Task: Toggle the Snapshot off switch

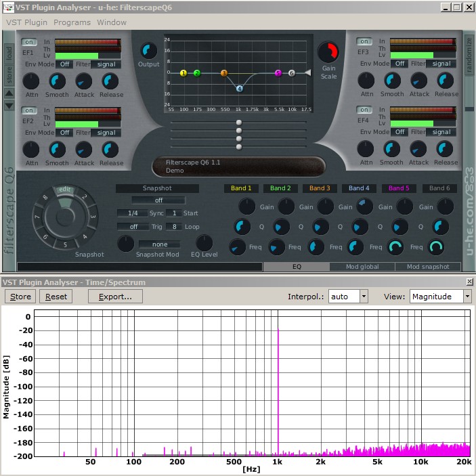Action: [x=158, y=200]
